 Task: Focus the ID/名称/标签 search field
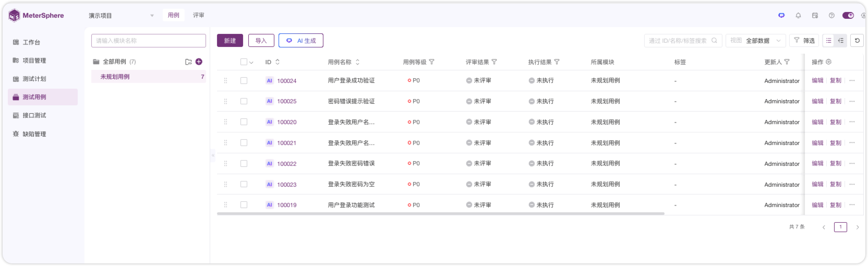[x=678, y=41]
